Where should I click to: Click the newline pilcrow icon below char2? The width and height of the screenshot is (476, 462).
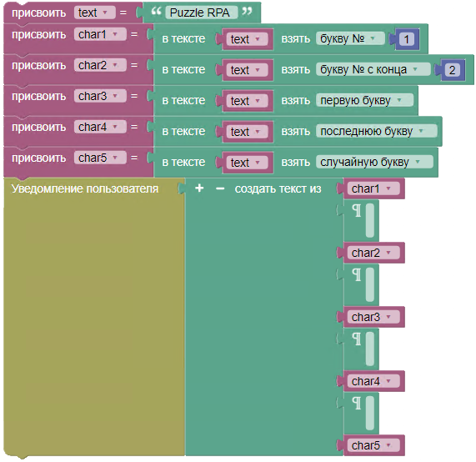[x=357, y=274]
